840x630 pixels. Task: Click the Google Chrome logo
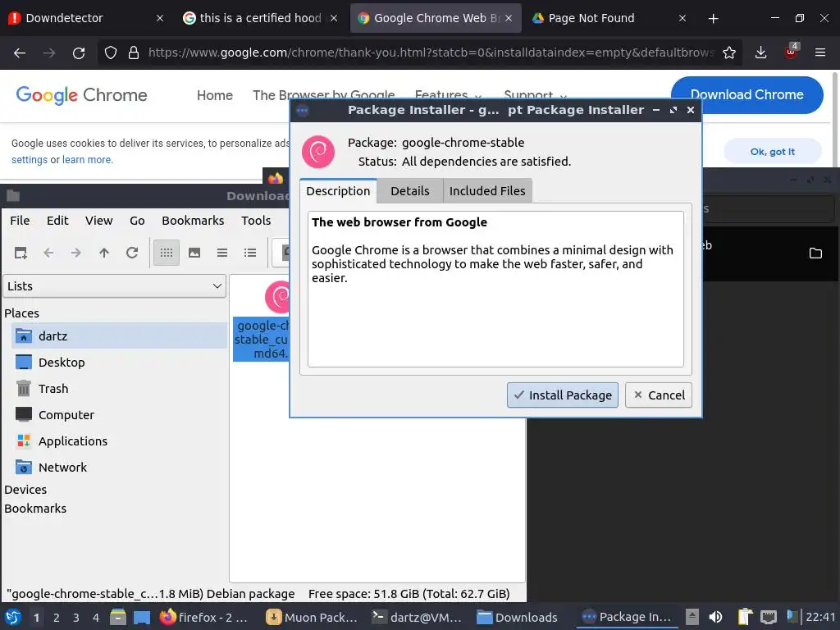coord(81,95)
